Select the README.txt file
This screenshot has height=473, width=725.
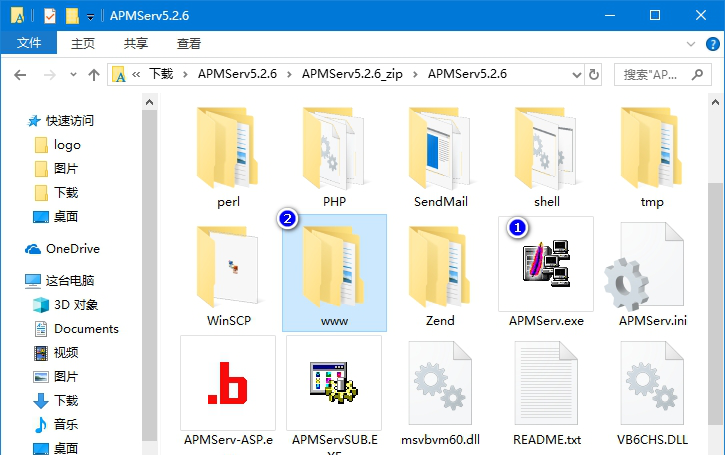[x=547, y=393]
